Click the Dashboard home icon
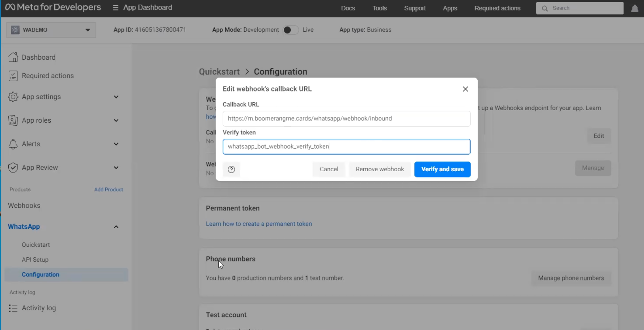Viewport: 644px width, 330px height. pyautogui.click(x=13, y=57)
